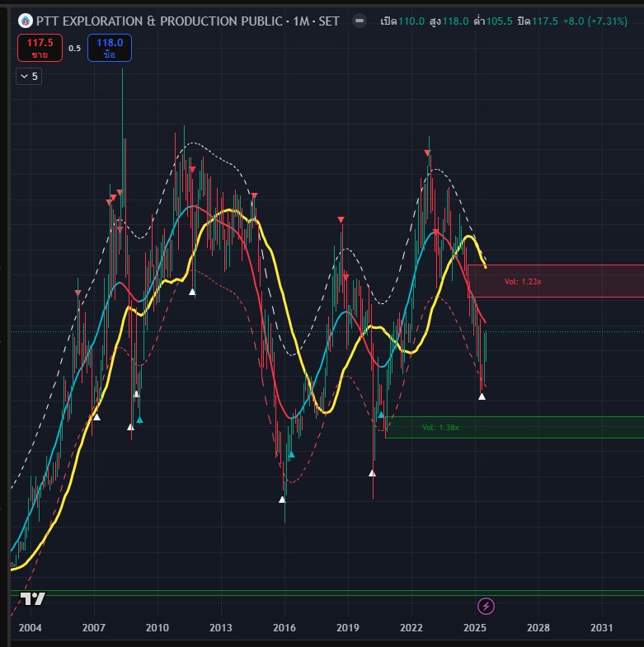Click the 2019 label on the time axis
Image resolution: width=644 pixels, height=647 pixels.
pyautogui.click(x=348, y=627)
